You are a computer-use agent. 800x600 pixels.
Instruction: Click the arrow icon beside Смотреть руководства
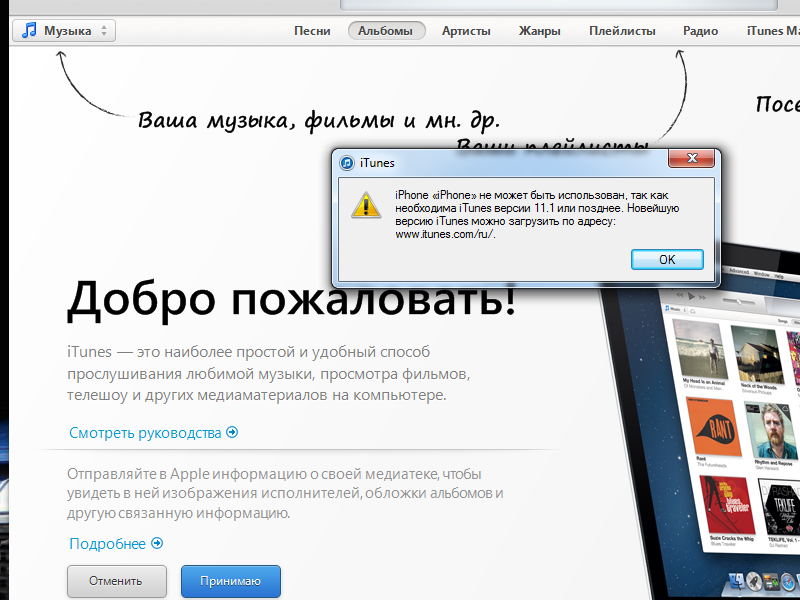(x=232, y=433)
